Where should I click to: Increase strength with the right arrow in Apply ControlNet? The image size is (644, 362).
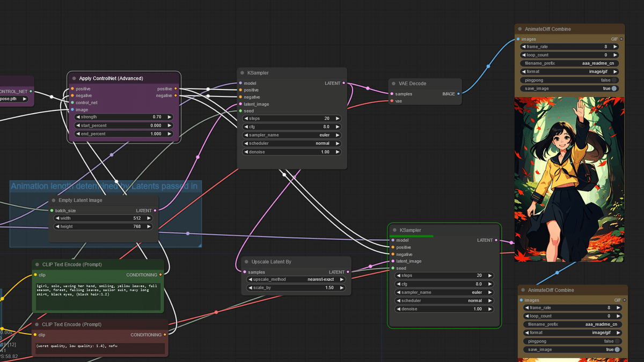click(x=170, y=117)
